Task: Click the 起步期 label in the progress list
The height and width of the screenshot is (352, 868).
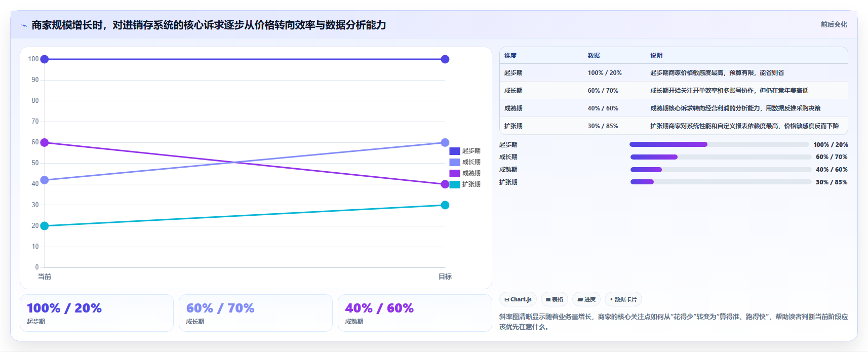Action: [x=508, y=145]
